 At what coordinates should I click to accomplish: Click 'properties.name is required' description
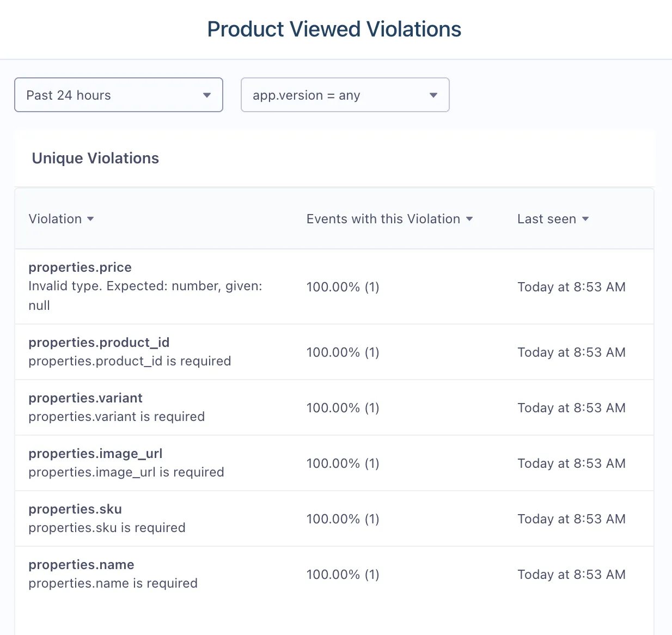coord(113,583)
